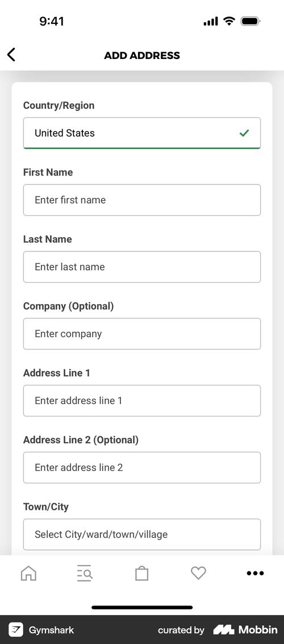Viewport: 284px width, 644px height.
Task: Tap the battery status icon
Action: 250,21
